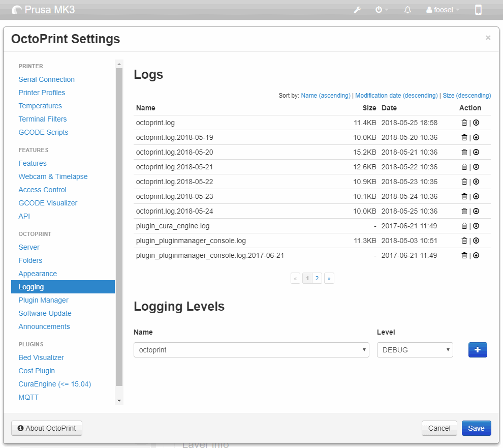Delete octoprint.log.2018-05-21 via trash icon

tap(464, 167)
